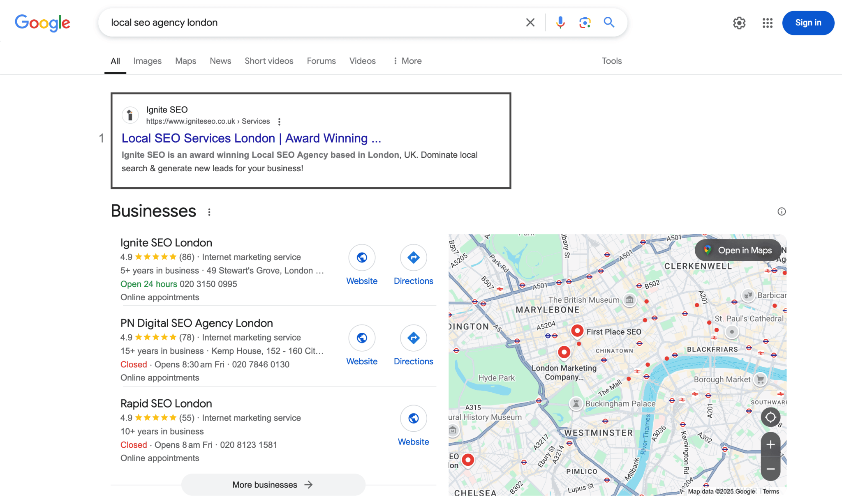Screen dimensions: 842x504
Task: Click the magnifying glass to search
Action: coord(608,23)
